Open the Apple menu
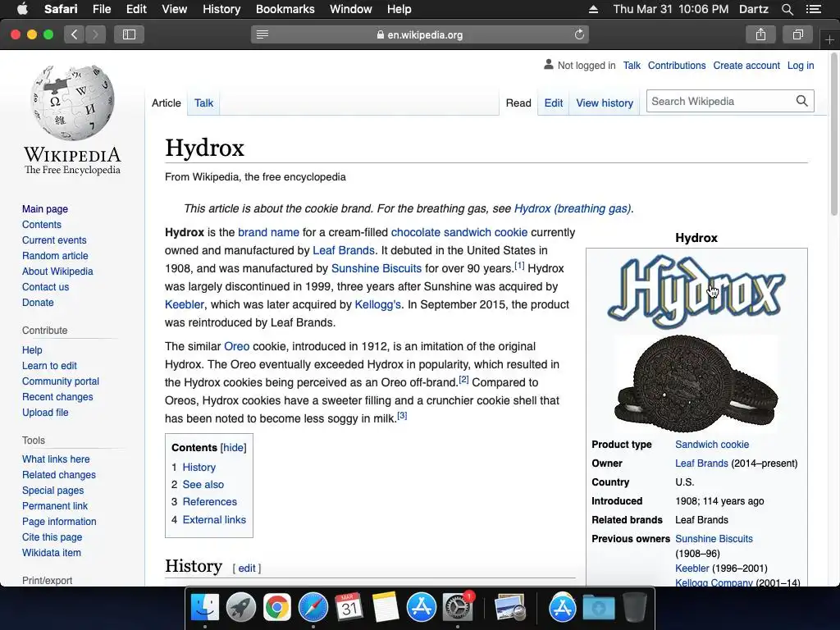This screenshot has height=630, width=840. pyautogui.click(x=22, y=9)
